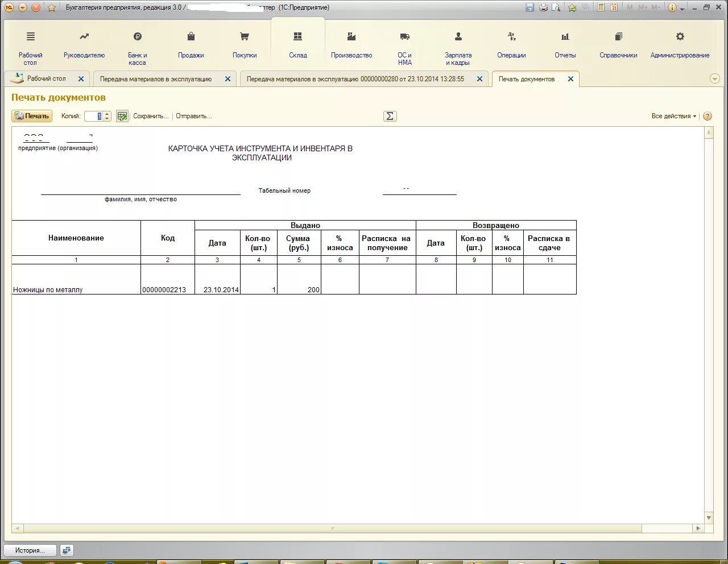Open the Все действия dropdown
728x564 pixels.
(x=674, y=116)
